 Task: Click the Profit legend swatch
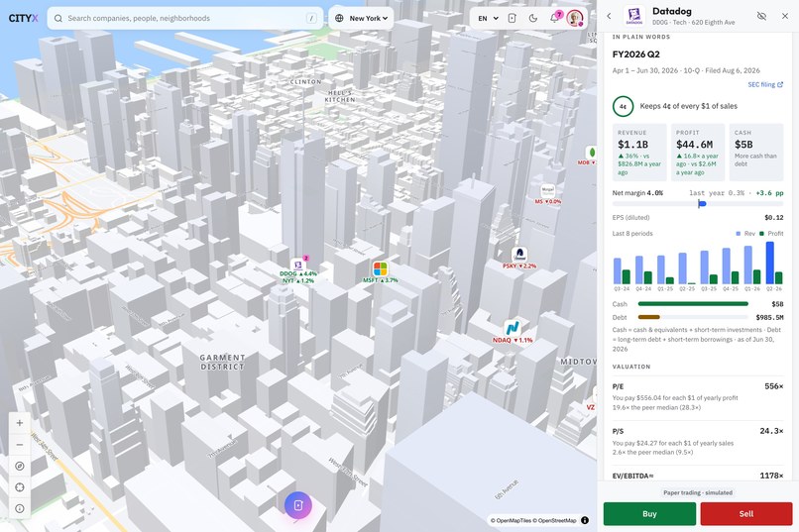pyautogui.click(x=761, y=234)
